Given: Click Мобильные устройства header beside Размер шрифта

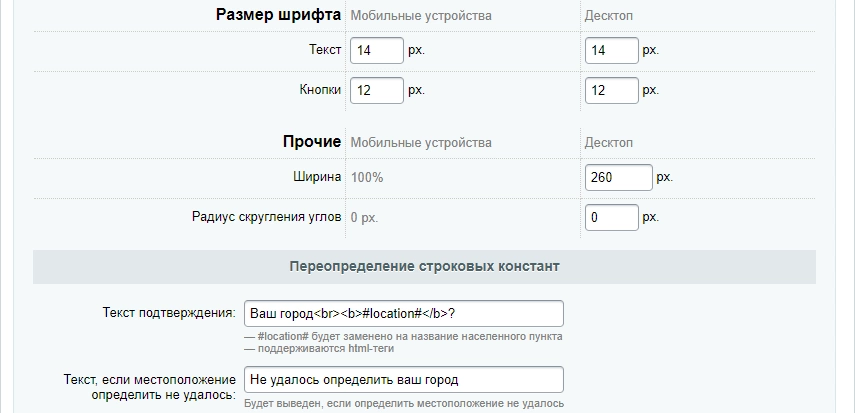Looking at the screenshot, I should [x=421, y=16].
